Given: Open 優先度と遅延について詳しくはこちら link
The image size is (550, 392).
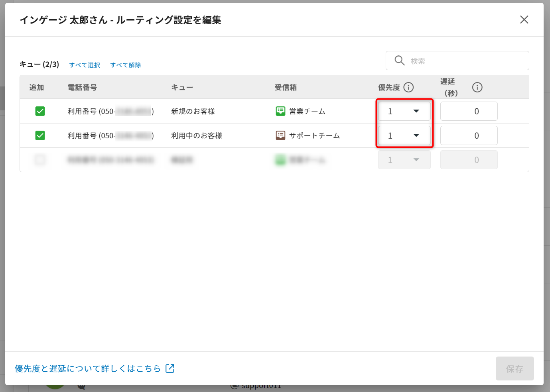Looking at the screenshot, I should (x=88, y=368).
